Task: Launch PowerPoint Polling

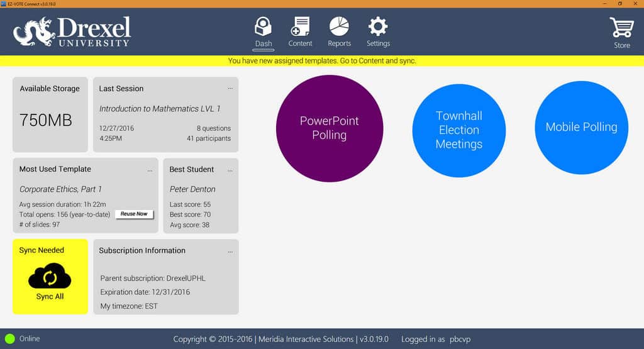Action: (x=330, y=128)
